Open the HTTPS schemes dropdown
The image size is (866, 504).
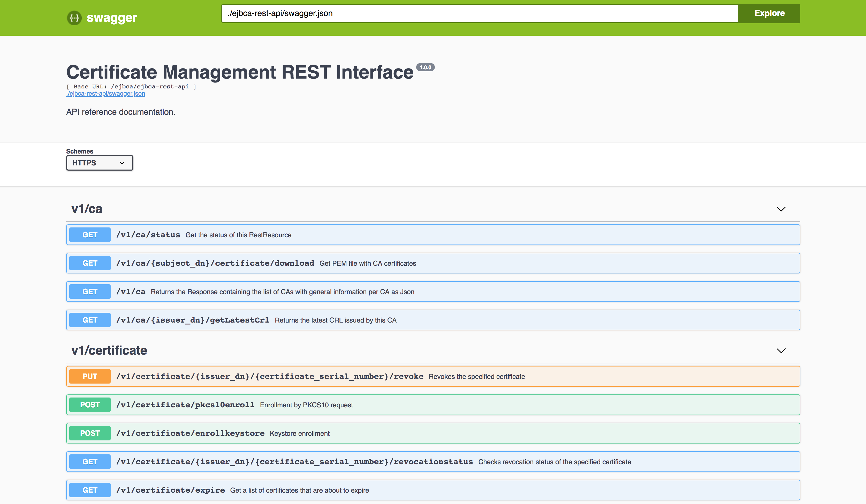tap(99, 163)
